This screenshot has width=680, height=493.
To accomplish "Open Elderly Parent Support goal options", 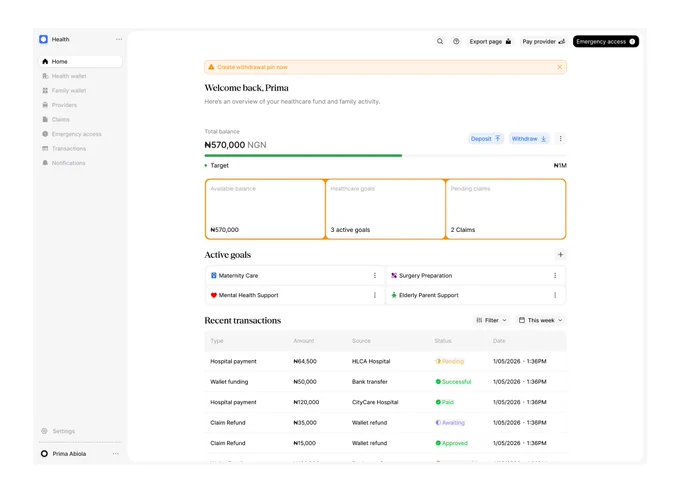I will (x=555, y=295).
